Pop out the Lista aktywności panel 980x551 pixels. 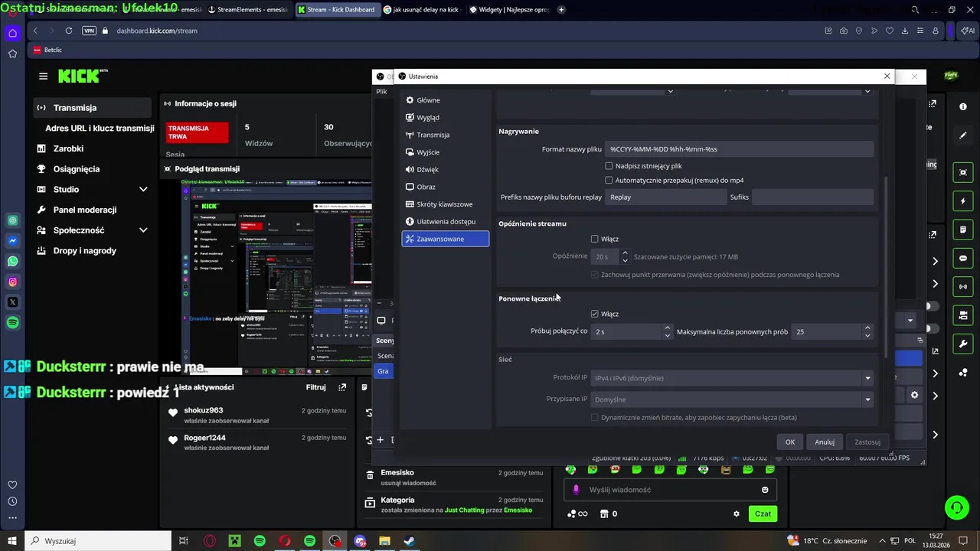(342, 387)
